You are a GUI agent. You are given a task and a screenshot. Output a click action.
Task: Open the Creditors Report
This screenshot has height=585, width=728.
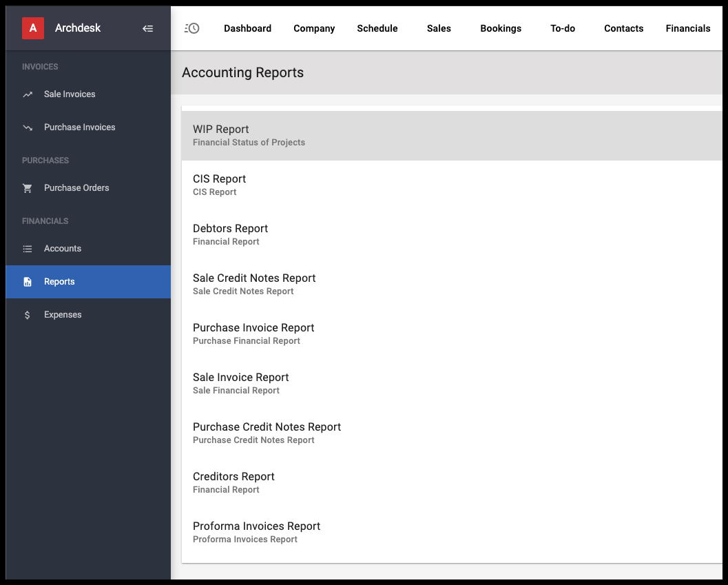233,477
